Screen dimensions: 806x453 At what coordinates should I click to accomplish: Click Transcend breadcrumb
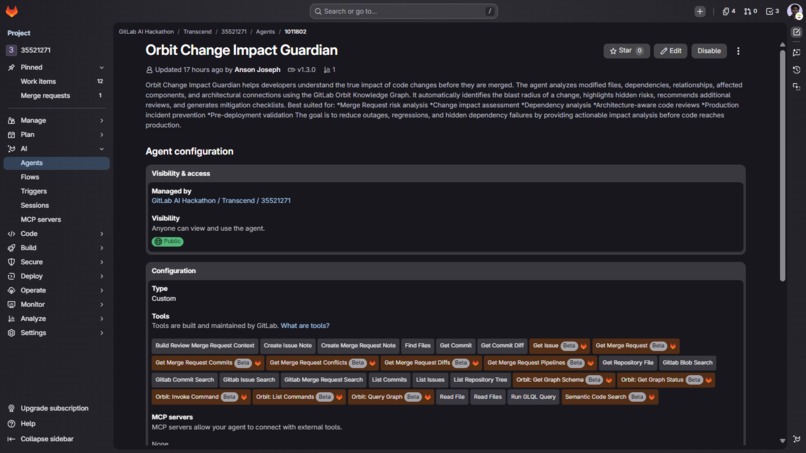click(x=197, y=32)
